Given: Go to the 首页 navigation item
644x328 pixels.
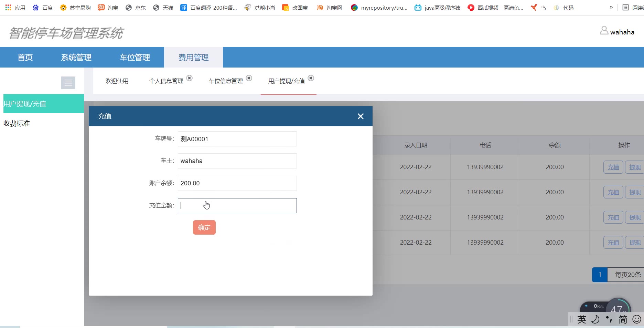Looking at the screenshot, I should point(25,57).
